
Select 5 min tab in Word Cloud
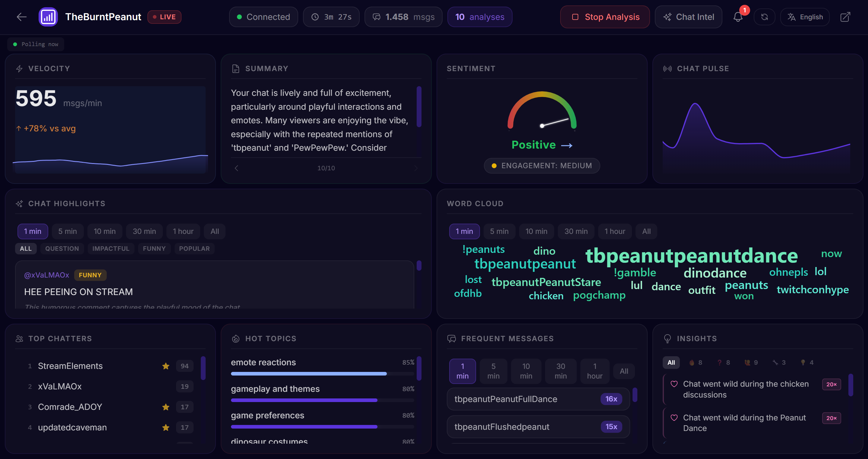pos(499,231)
